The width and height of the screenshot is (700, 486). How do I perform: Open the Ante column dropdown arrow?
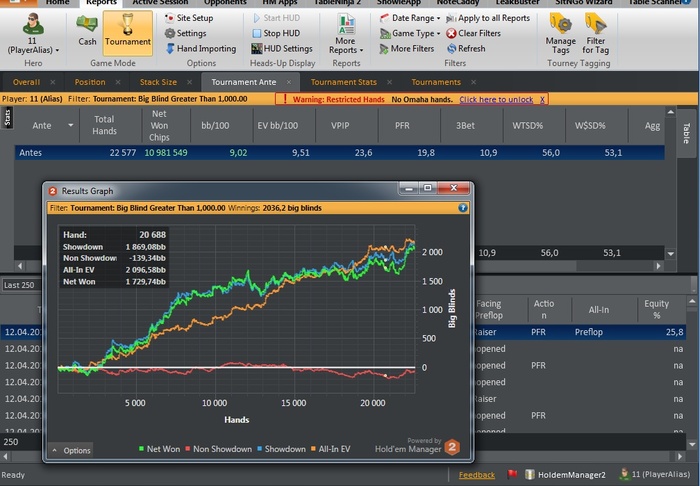click(x=71, y=125)
